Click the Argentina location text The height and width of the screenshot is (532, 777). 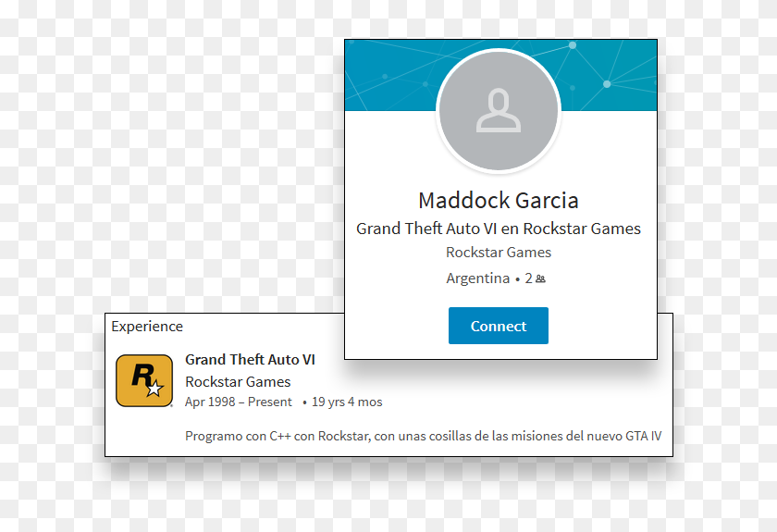point(477,278)
